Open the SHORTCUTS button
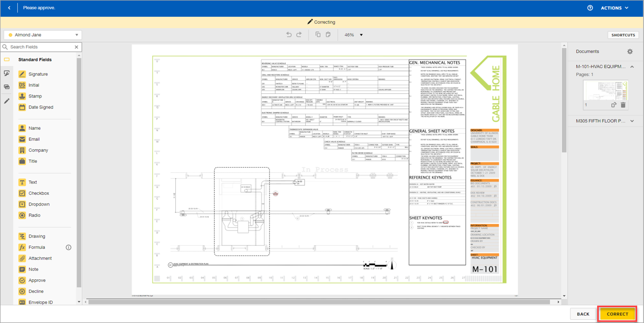 [623, 35]
